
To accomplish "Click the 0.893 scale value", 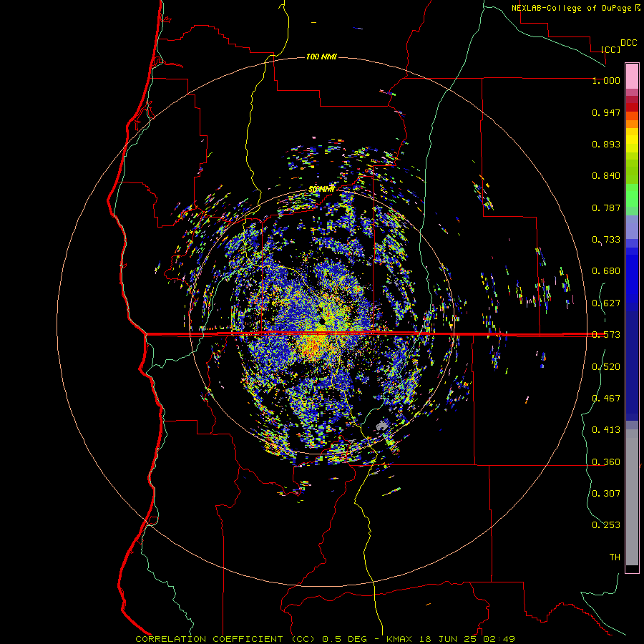I will (x=606, y=144).
